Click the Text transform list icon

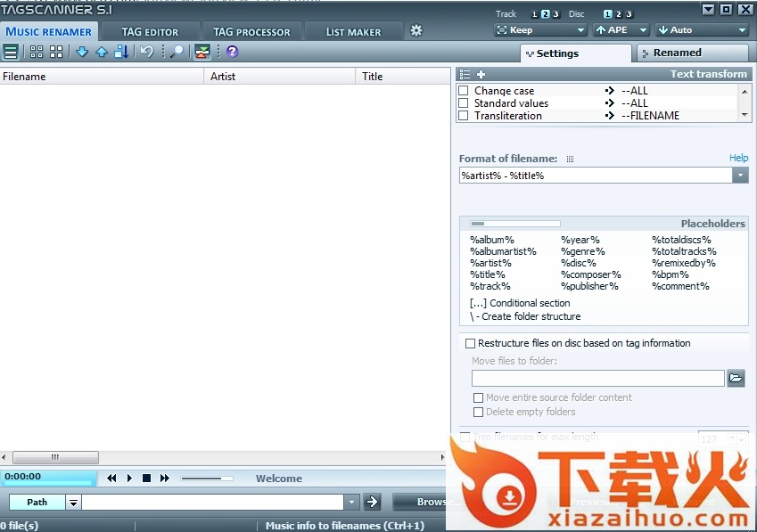point(465,74)
